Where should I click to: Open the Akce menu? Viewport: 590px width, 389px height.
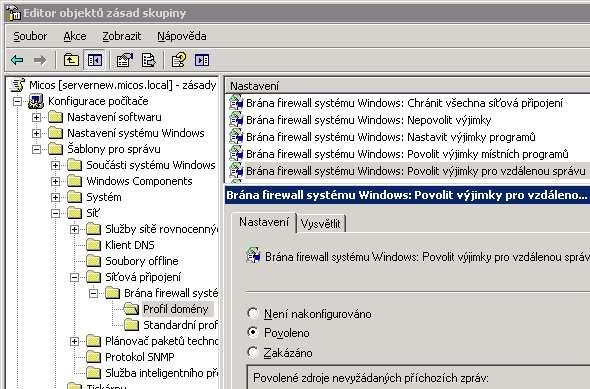(75, 36)
